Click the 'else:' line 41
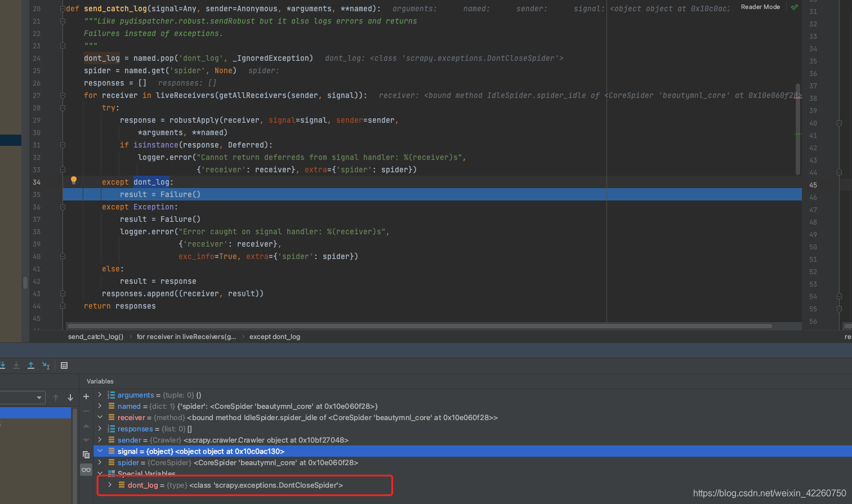Image resolution: width=852 pixels, height=504 pixels. click(113, 269)
